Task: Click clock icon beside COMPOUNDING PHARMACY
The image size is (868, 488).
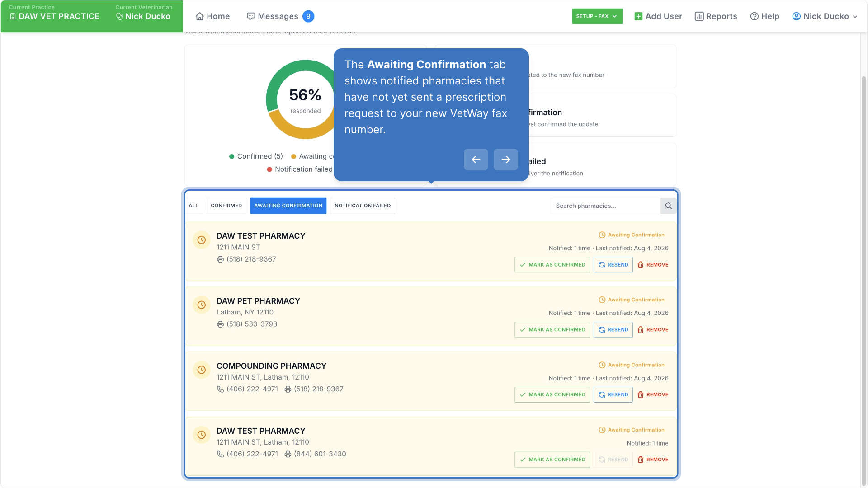Action: 202,370
